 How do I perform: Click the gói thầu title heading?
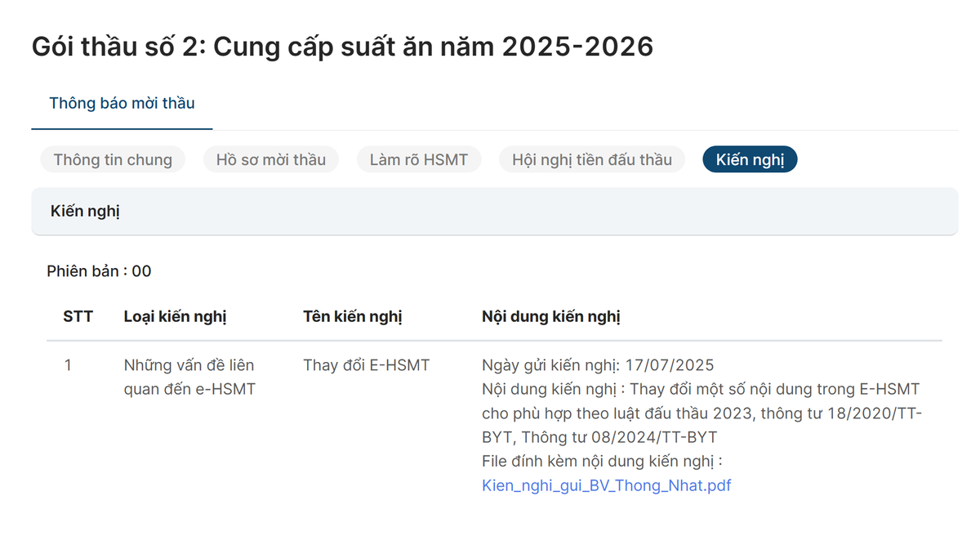[341, 46]
